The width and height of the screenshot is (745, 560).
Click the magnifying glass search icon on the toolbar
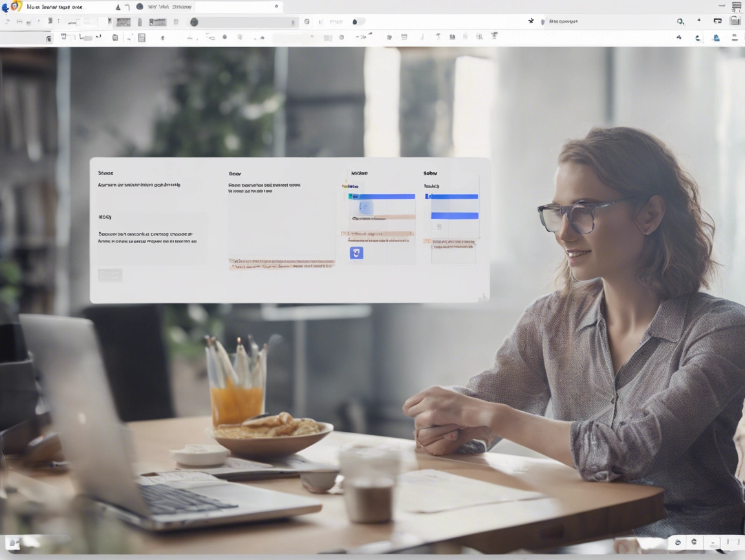coord(680,21)
